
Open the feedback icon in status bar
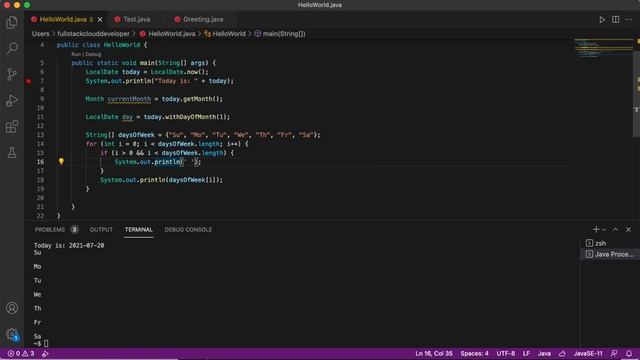(614, 353)
